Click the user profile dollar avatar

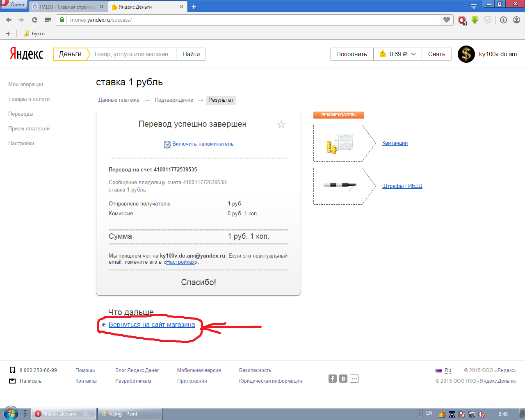[466, 54]
